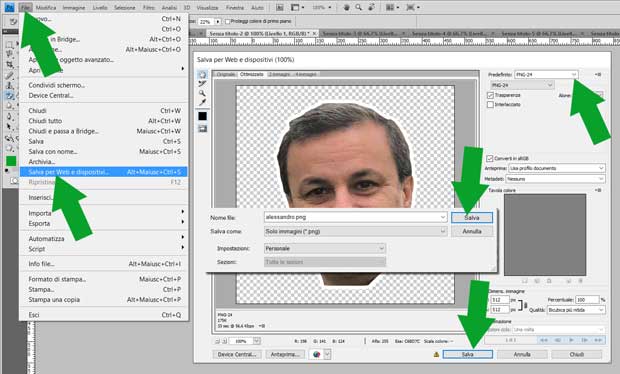Click the green foreground color swatch in left toolbar
This screenshot has width=620, height=374.
11,161
